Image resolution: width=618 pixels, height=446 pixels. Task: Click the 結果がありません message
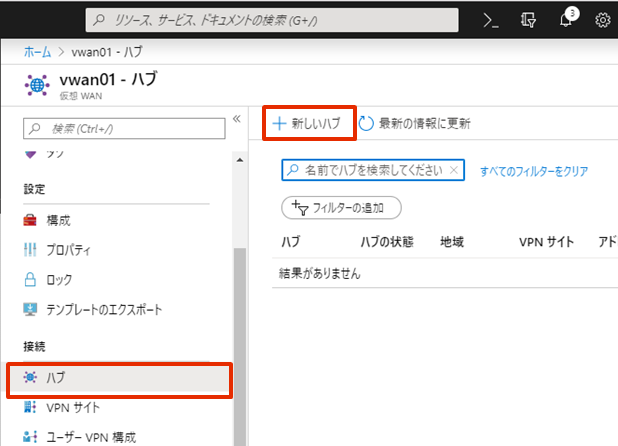(320, 273)
